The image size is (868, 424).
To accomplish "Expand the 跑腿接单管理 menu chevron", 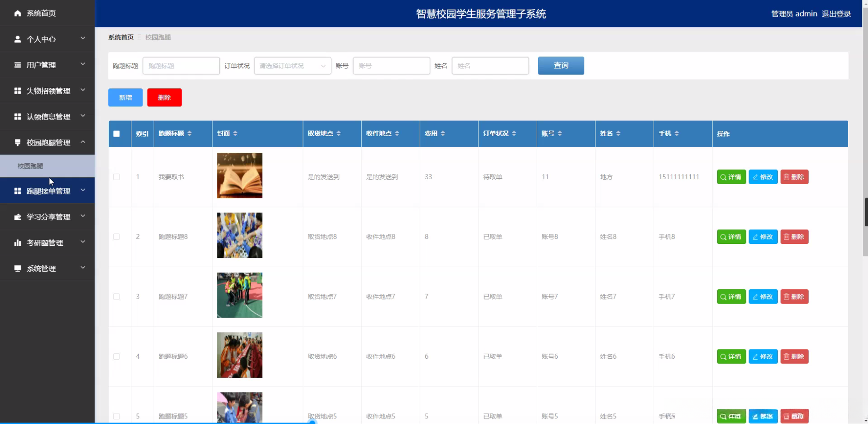I will [83, 190].
